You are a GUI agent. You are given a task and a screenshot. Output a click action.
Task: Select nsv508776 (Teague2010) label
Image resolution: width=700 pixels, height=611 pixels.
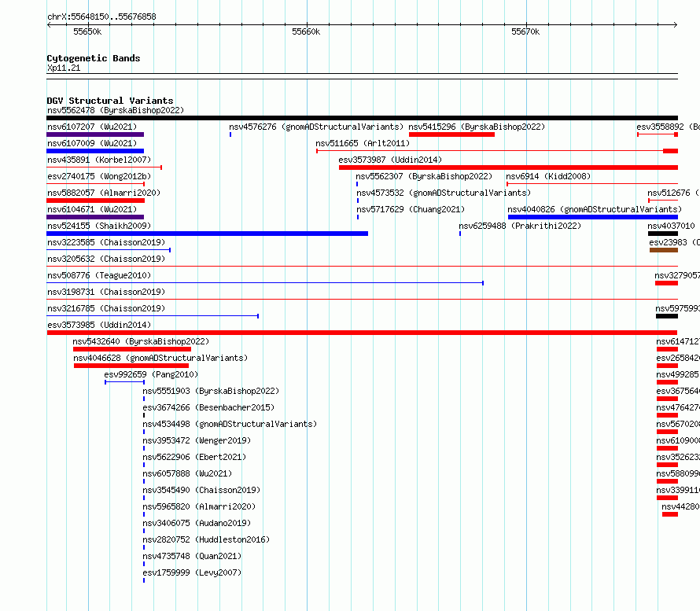tap(99, 275)
